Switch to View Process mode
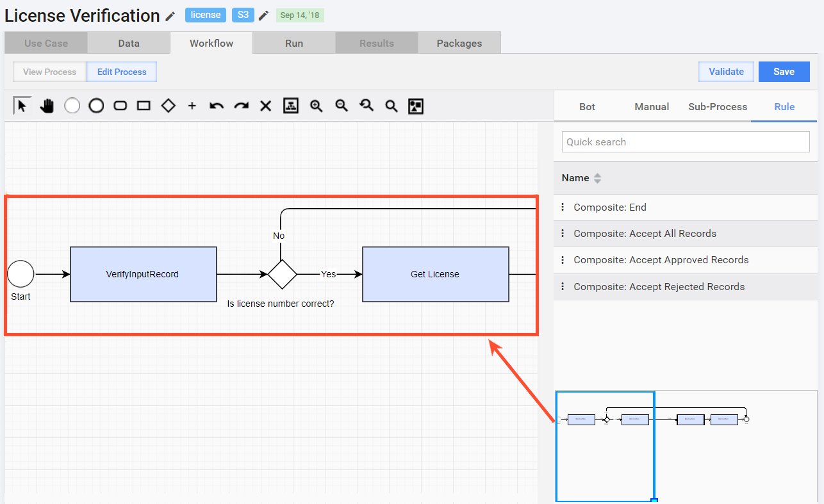Screen dimensions: 824x504 click(x=49, y=72)
